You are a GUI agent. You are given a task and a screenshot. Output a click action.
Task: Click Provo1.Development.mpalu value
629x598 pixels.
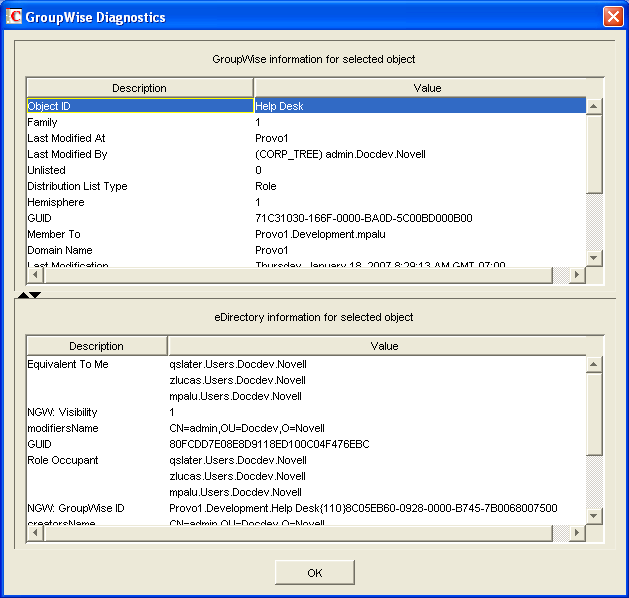[320, 234]
